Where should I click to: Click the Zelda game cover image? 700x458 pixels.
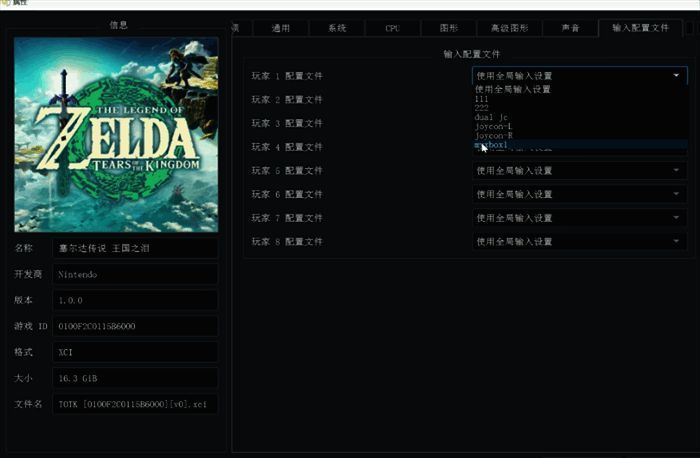[x=116, y=134]
